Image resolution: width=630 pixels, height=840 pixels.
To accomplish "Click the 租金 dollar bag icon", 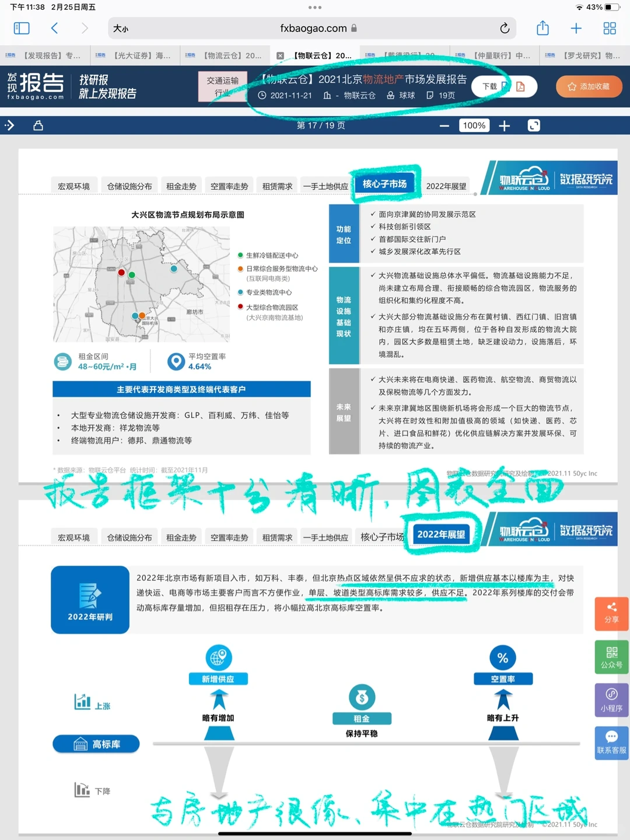I will [362, 697].
